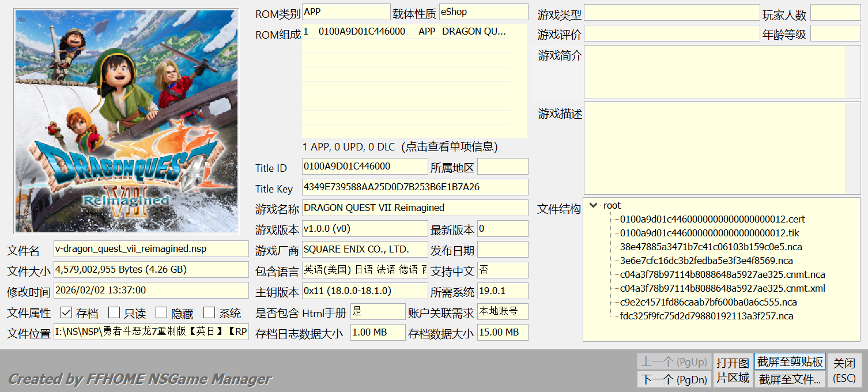Collapse the root node in file structure
This screenshot has height=392, width=868.
[x=593, y=205]
